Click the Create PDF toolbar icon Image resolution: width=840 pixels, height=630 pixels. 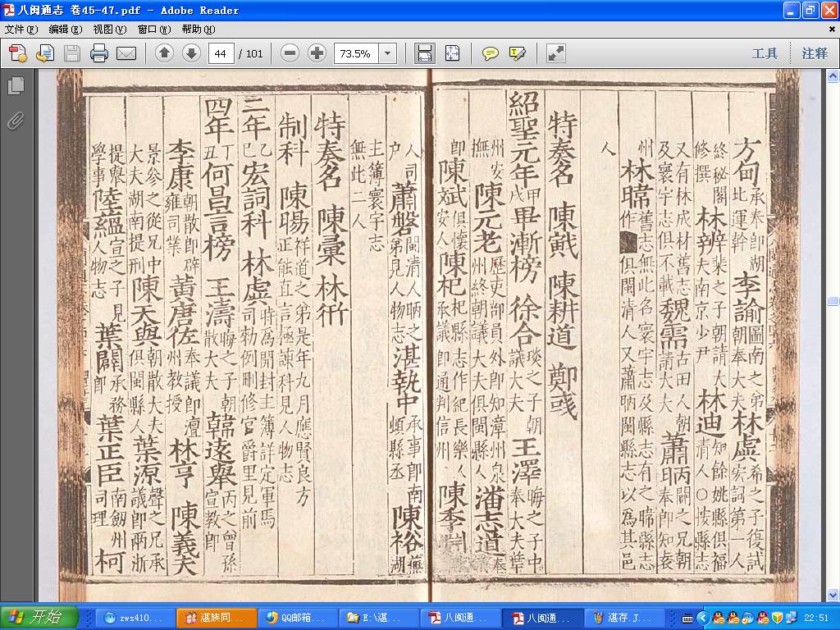[x=17, y=53]
